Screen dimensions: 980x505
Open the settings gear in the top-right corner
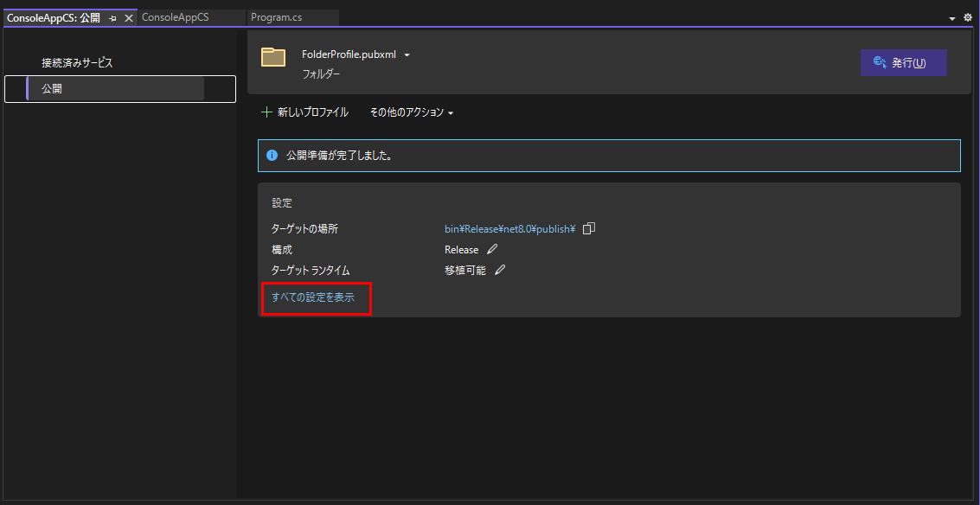[967, 16]
